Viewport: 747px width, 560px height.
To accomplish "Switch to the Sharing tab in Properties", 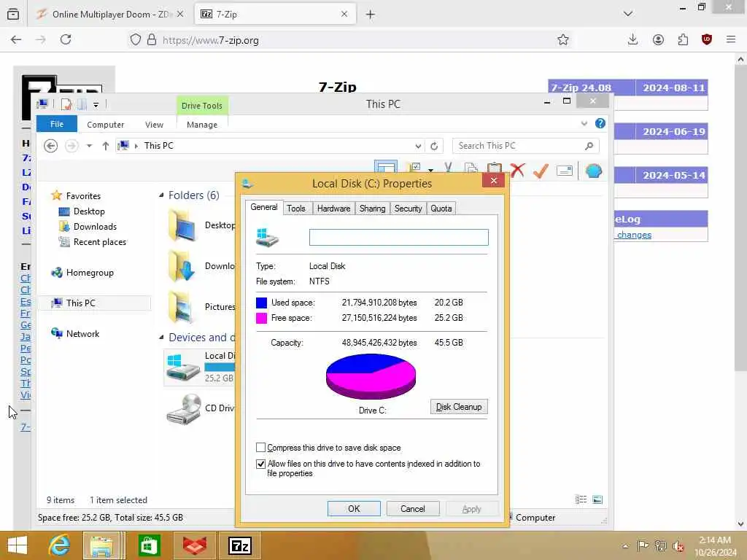I will click(x=372, y=209).
